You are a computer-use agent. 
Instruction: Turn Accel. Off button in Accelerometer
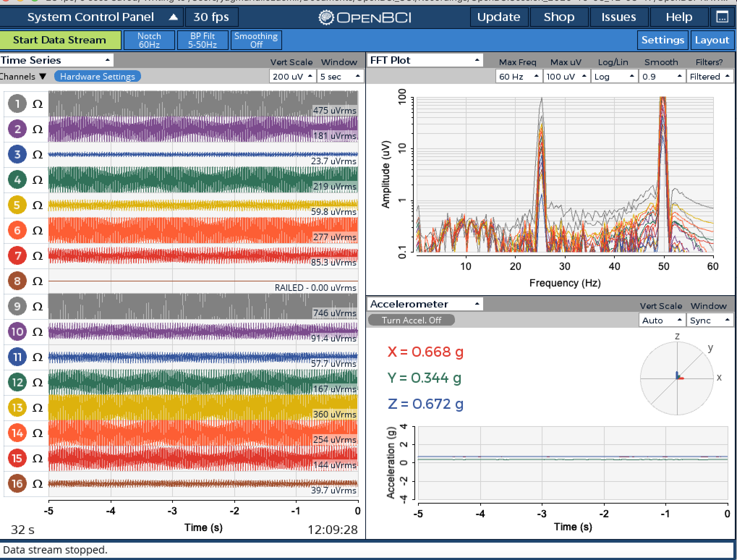coord(412,320)
